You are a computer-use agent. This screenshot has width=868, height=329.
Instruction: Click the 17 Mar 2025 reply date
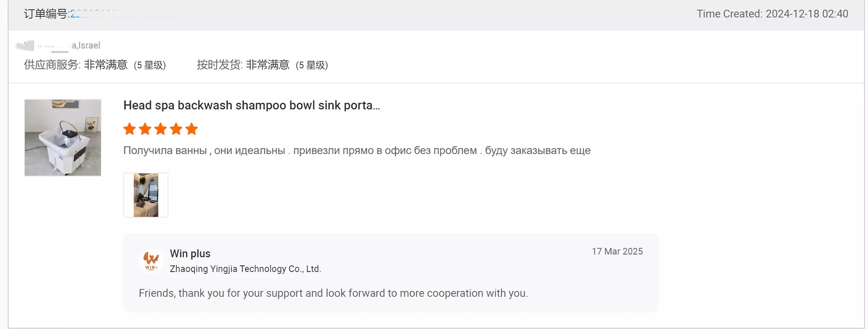point(617,252)
